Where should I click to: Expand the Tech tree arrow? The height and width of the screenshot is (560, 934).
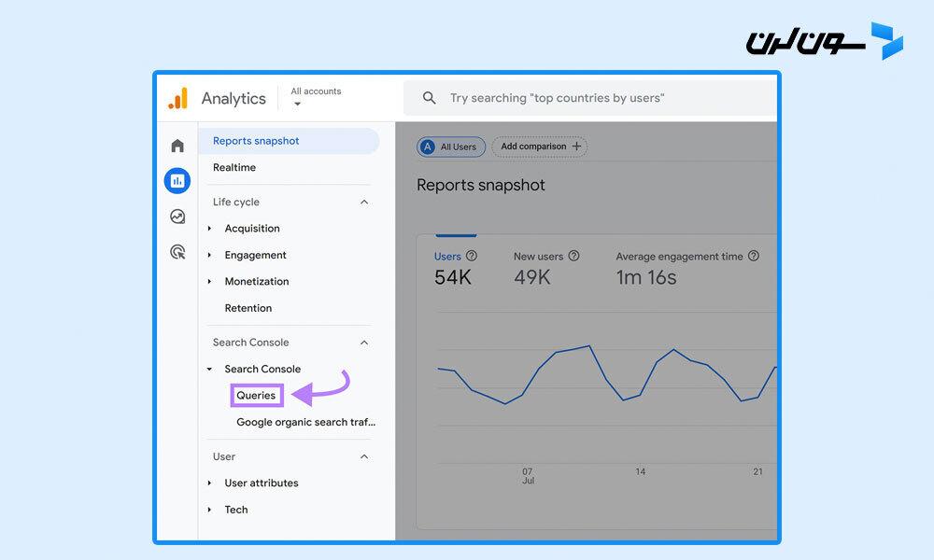[209, 510]
